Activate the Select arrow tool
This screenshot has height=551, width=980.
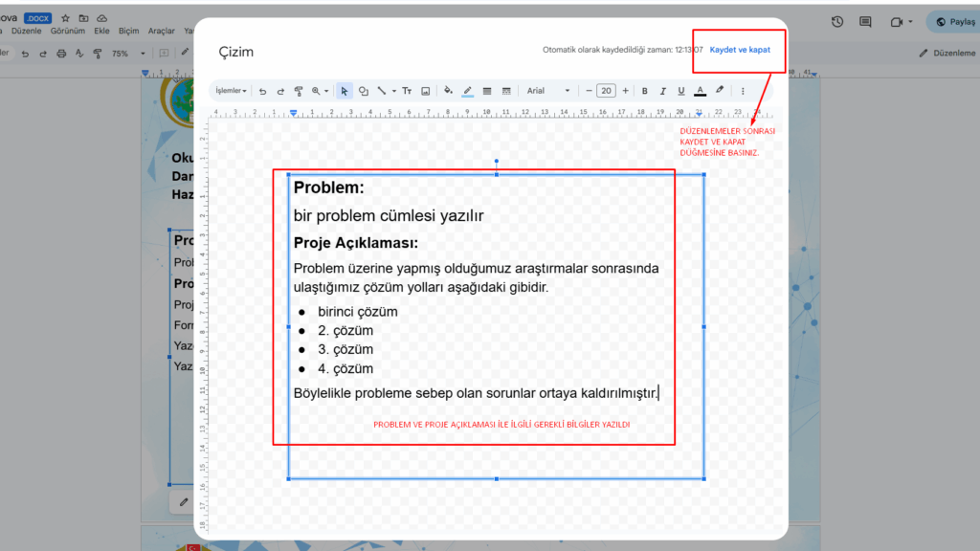coord(344,91)
